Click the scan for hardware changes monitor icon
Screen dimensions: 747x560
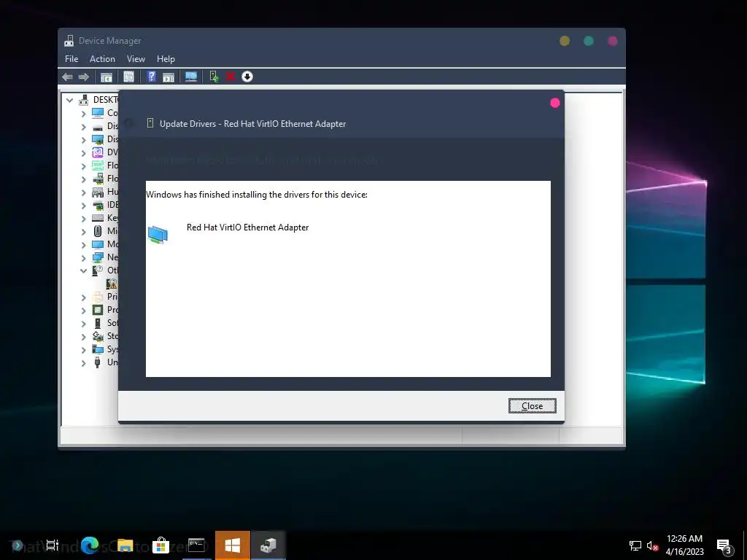191,77
